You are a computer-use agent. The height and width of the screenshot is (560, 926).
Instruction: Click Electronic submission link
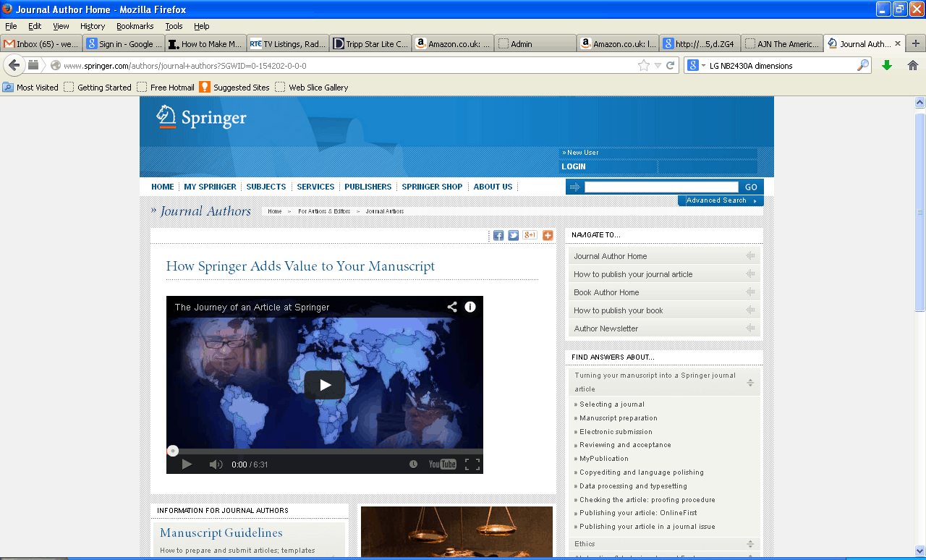[616, 432]
